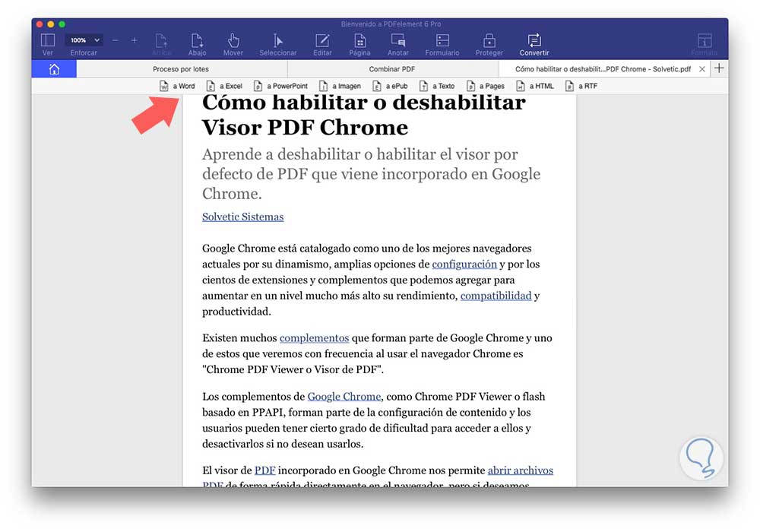The width and height of the screenshot is (760, 532).
Task: Add a new tab with the plus button
Action: 719,68
